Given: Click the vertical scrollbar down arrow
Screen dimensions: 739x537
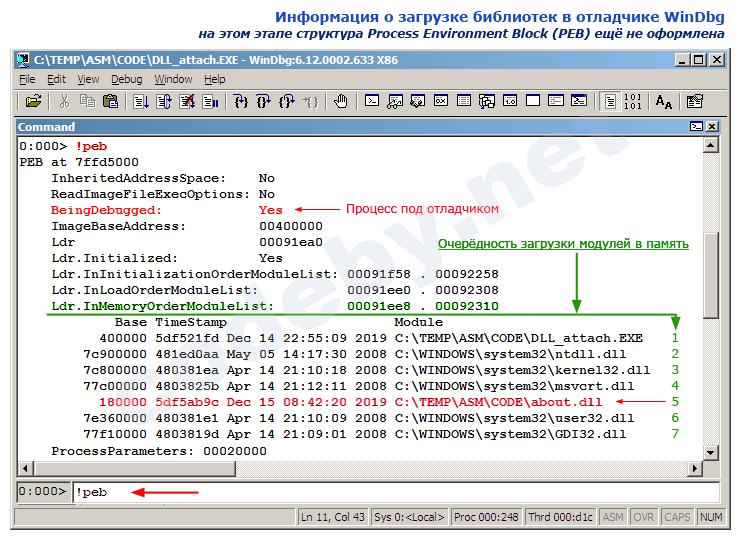Looking at the screenshot, I should tap(710, 453).
